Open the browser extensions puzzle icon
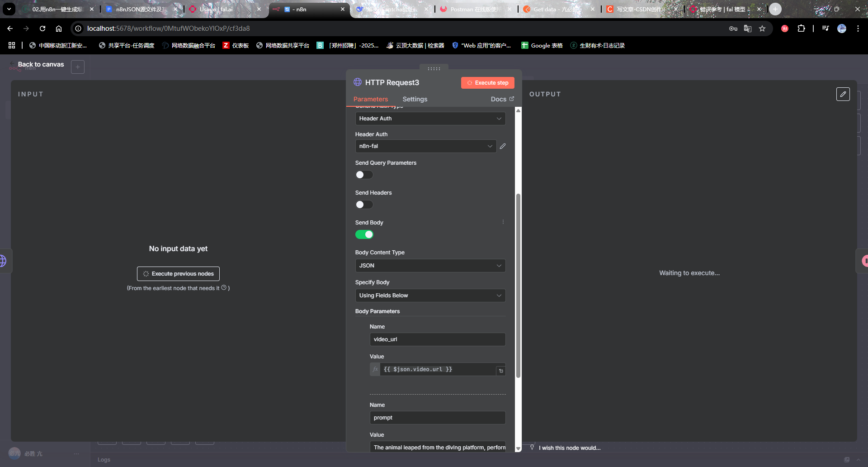This screenshot has width=868, height=467. click(x=801, y=29)
